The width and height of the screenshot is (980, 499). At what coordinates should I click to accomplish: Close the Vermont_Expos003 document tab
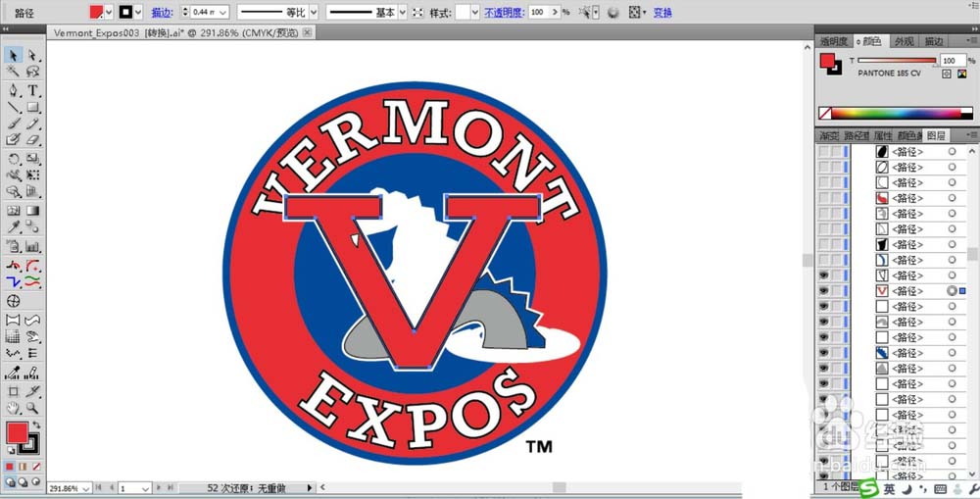click(x=307, y=32)
